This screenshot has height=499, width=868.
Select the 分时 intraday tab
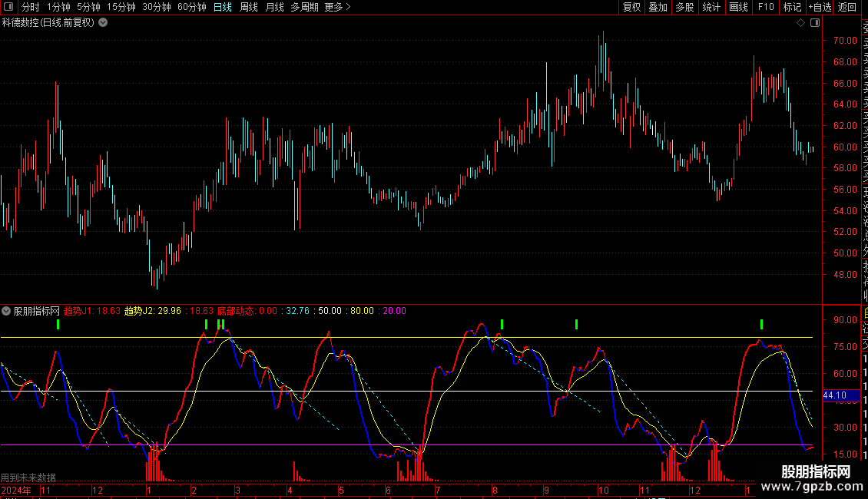click(x=30, y=7)
